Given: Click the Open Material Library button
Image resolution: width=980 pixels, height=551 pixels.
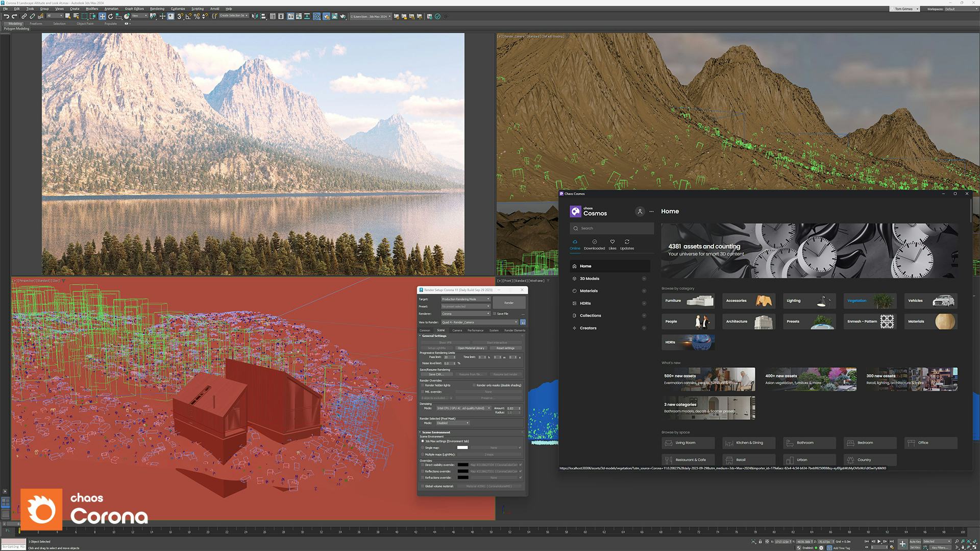Looking at the screenshot, I should 471,347.
